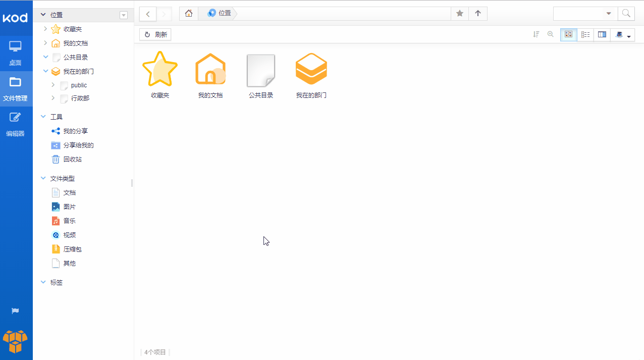Screen dimensions: 644x360
Task: Collapse 我在的部门 tree node arrow
Action: pos(45,71)
